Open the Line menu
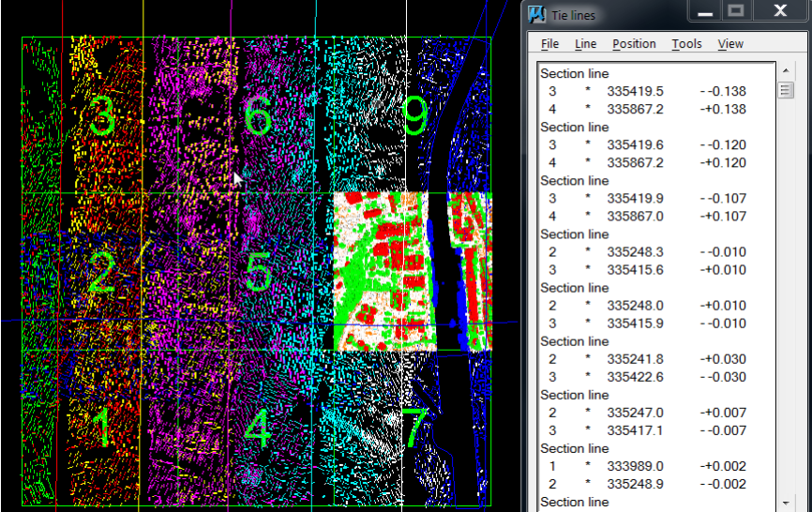The image size is (812, 512). coord(585,44)
